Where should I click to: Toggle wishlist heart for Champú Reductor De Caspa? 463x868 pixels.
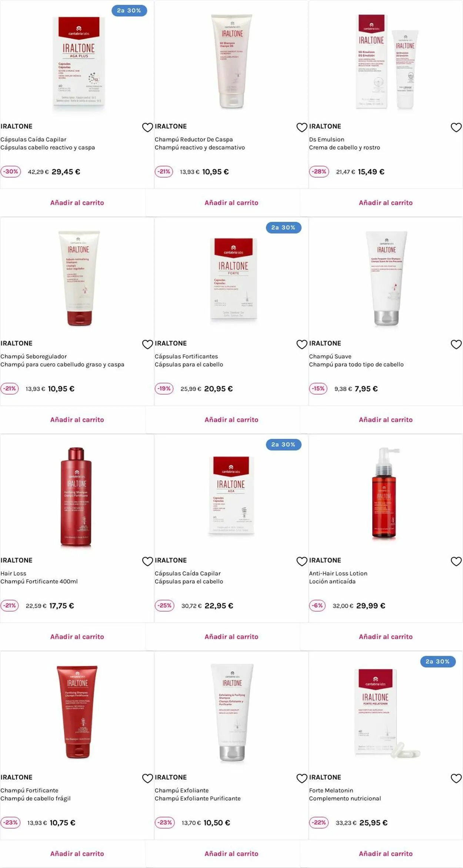[x=302, y=127]
